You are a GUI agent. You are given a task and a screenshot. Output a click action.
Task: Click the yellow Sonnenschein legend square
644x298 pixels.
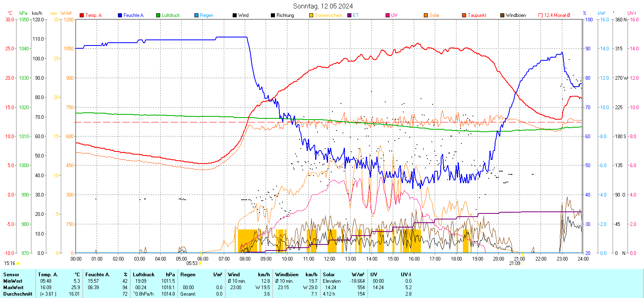pos(311,15)
